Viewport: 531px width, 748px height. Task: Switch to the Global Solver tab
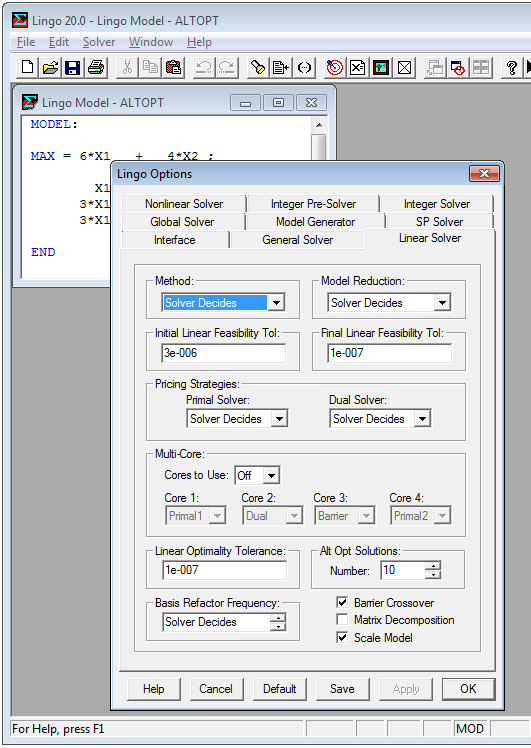182,222
